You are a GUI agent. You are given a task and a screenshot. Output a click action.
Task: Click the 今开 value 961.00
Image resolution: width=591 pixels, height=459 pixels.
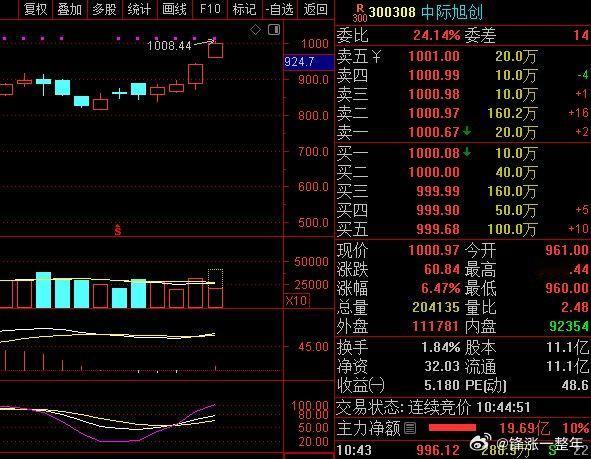pos(567,250)
